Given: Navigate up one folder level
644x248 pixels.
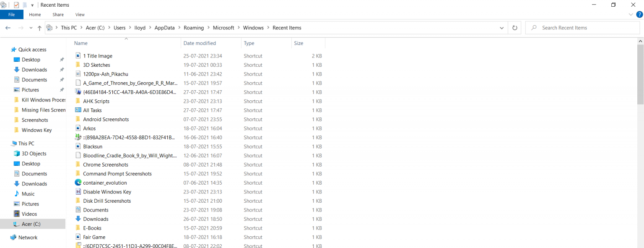Looking at the screenshot, I should (39, 27).
